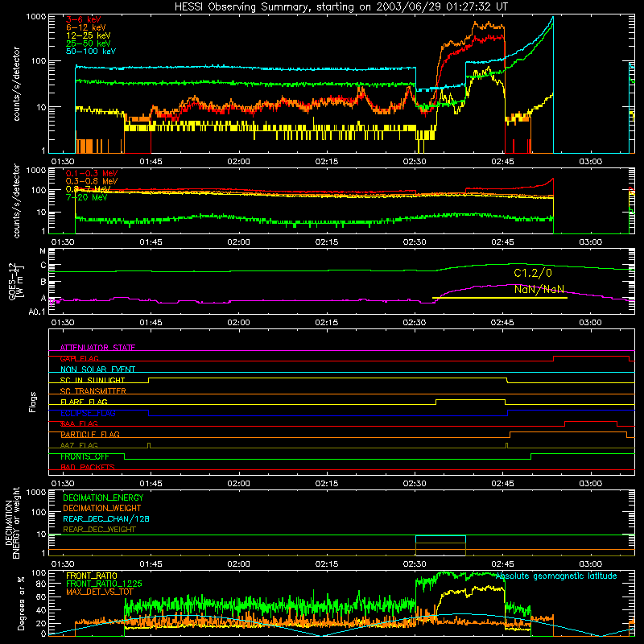This screenshot has height=644, width=644.
Task: Select the SAA_FLAG label
Action: pos(79,423)
